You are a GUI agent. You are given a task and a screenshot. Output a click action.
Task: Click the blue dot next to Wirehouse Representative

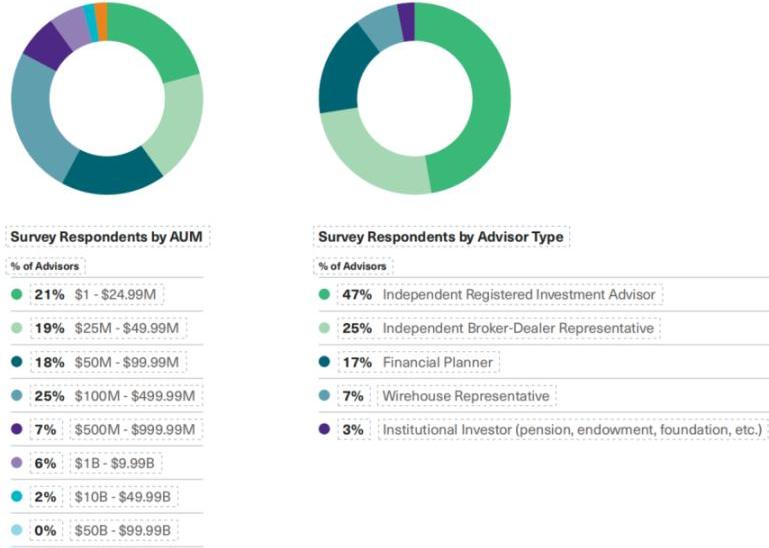323,396
